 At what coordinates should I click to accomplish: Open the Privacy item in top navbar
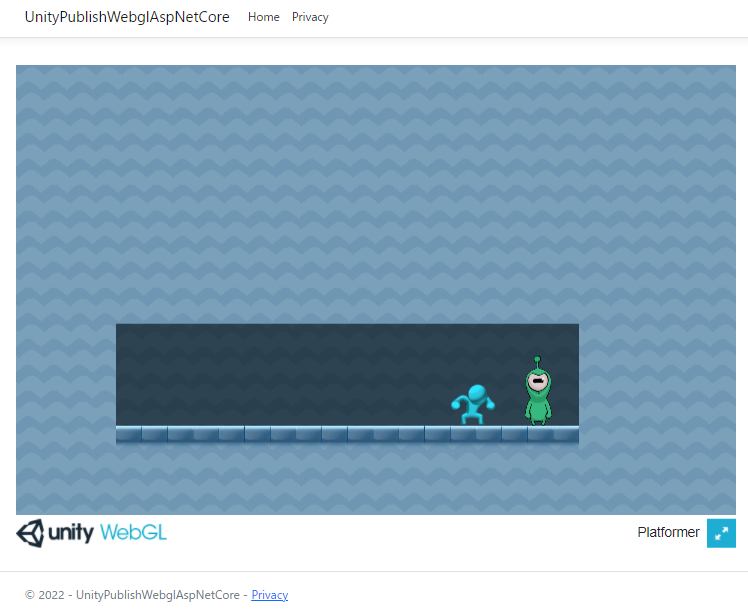point(310,17)
